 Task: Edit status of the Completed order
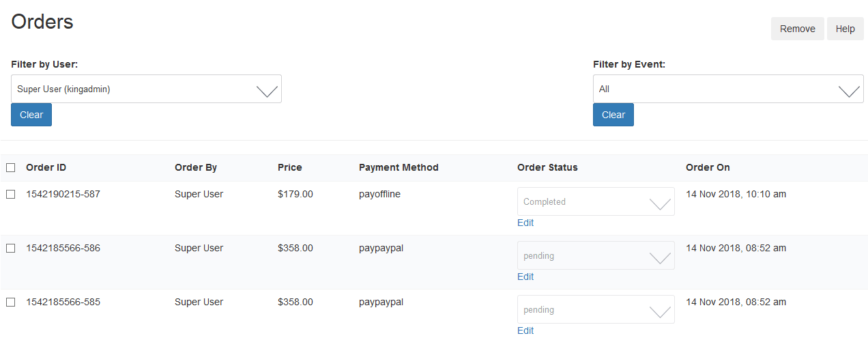point(525,223)
